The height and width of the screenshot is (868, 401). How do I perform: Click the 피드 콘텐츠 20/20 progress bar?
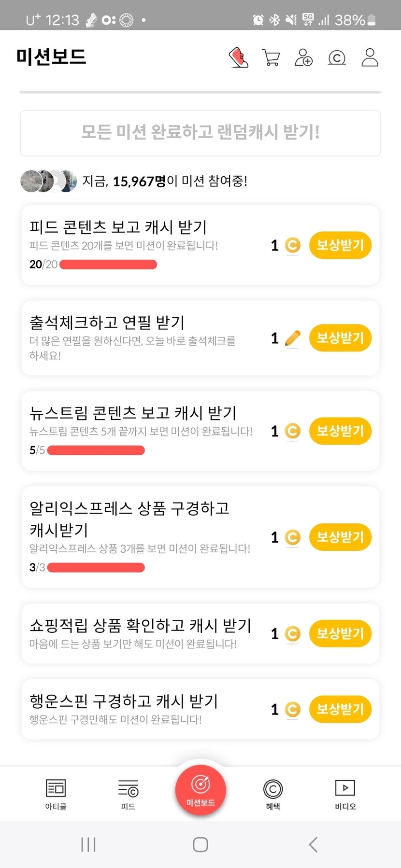click(108, 265)
